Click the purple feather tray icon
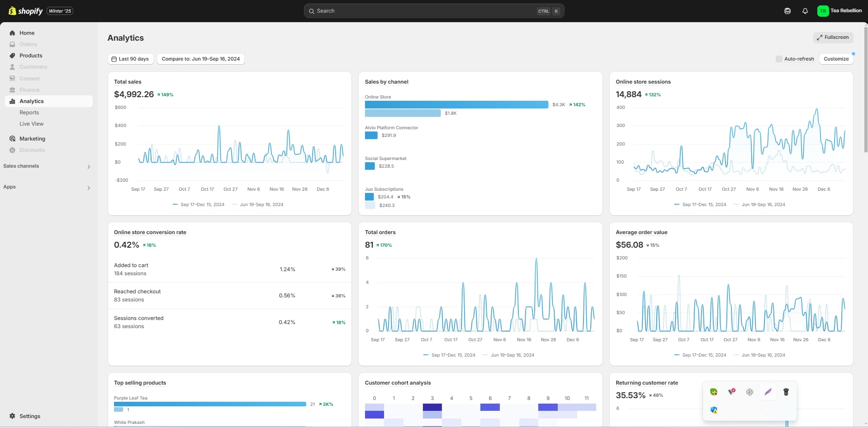868x428 pixels. [x=768, y=392]
